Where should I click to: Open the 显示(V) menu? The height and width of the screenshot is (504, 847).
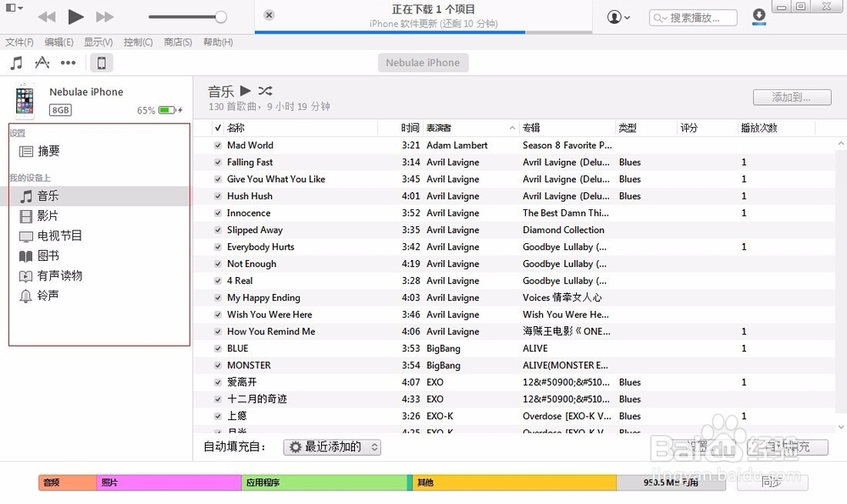[98, 42]
